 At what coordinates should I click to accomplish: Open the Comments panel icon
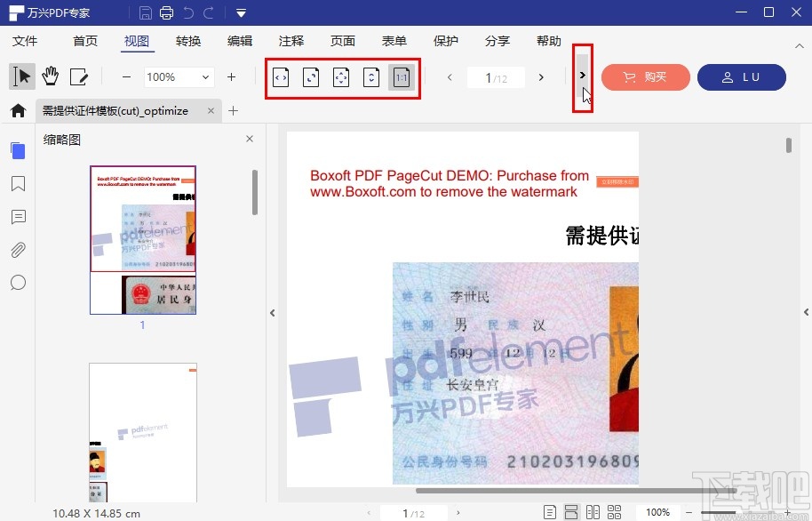[18, 217]
